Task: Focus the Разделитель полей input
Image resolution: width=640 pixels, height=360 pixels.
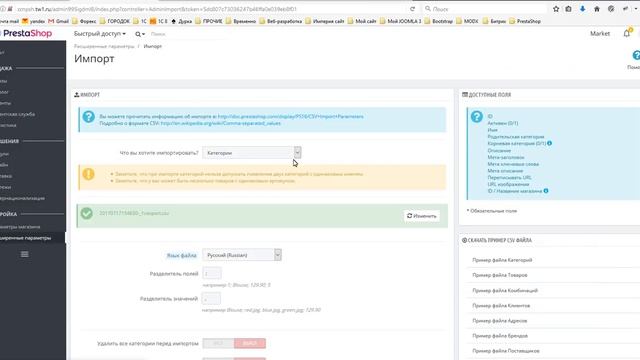Action: [x=212, y=273]
